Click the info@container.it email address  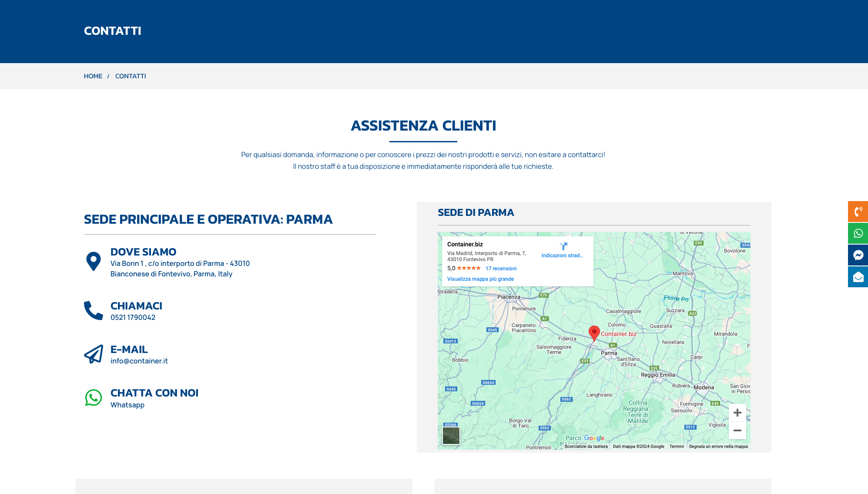click(139, 360)
